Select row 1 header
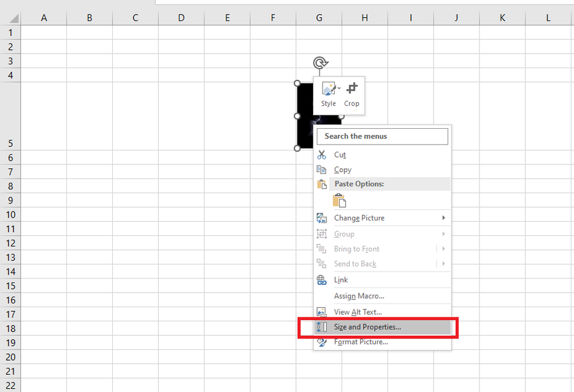The image size is (574, 392). (10, 33)
